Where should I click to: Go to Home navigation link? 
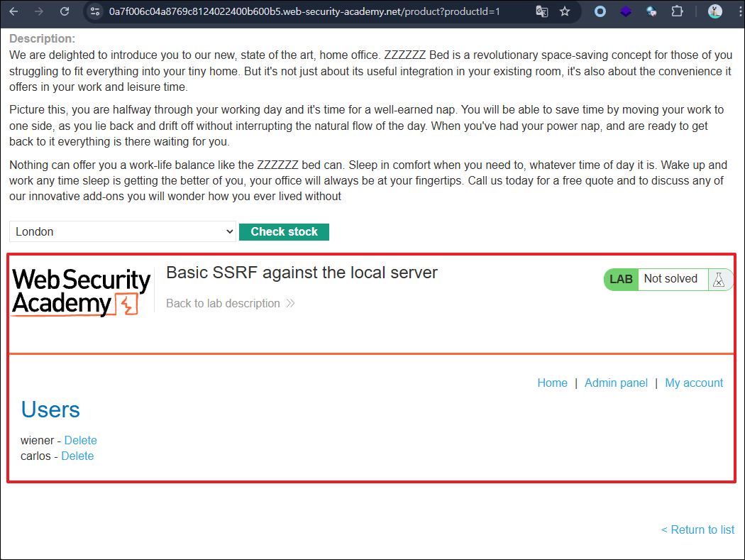click(552, 383)
